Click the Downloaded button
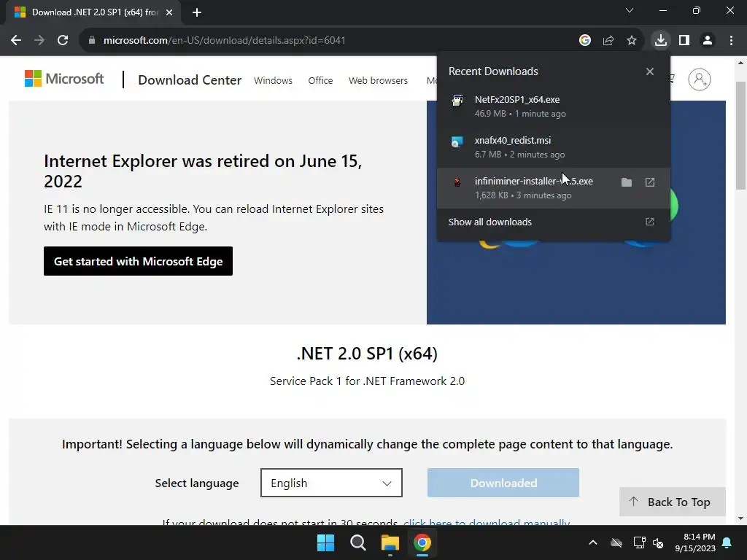The width and height of the screenshot is (747, 560). pyautogui.click(x=503, y=483)
